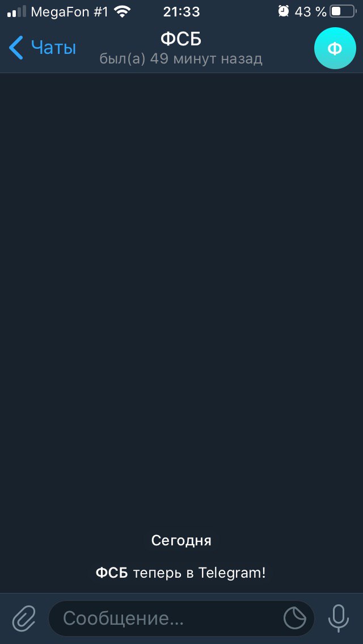This screenshot has width=363, height=644.
Task: Click the 'был(а) 49 минут назад' status
Action: click(x=181, y=59)
